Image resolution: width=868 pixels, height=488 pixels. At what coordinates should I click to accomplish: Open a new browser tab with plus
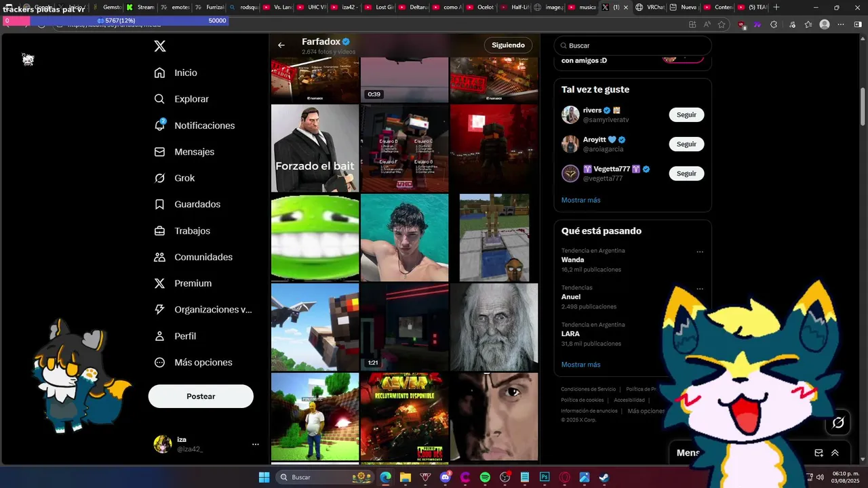point(776,7)
